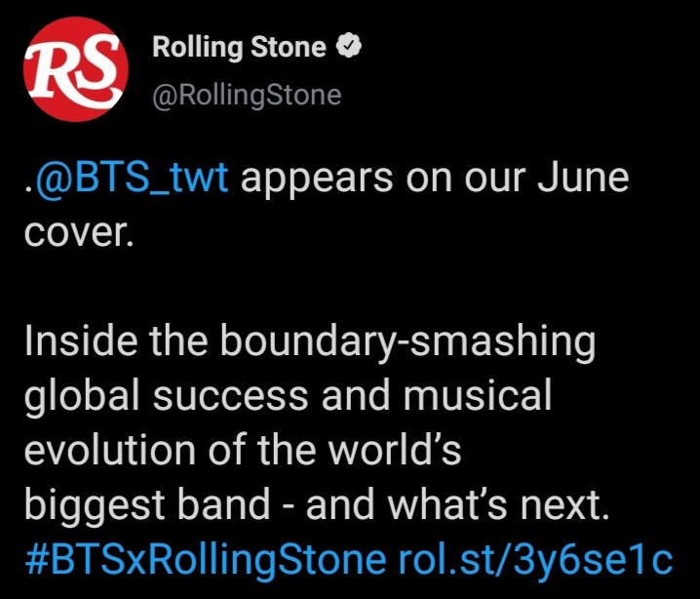Image resolution: width=700 pixels, height=599 pixels.
Task: Click the blank gap between tweet paragraphs
Action: (313, 286)
